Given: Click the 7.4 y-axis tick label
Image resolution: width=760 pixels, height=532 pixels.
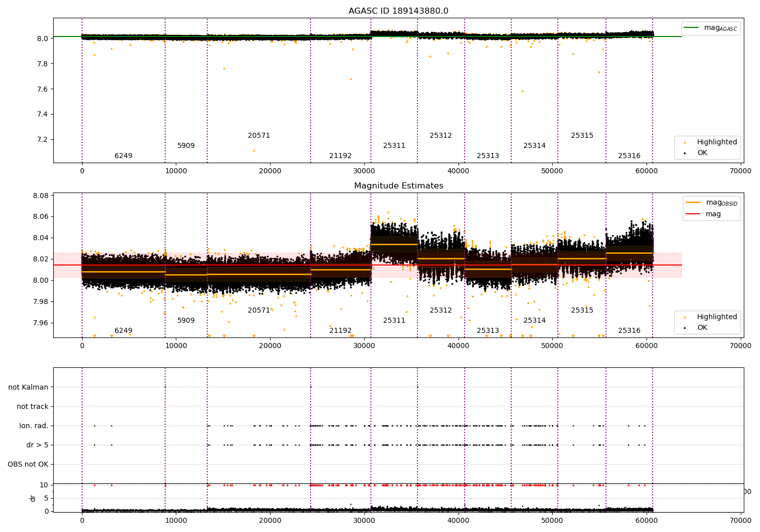Looking at the screenshot, I should tap(43, 115).
